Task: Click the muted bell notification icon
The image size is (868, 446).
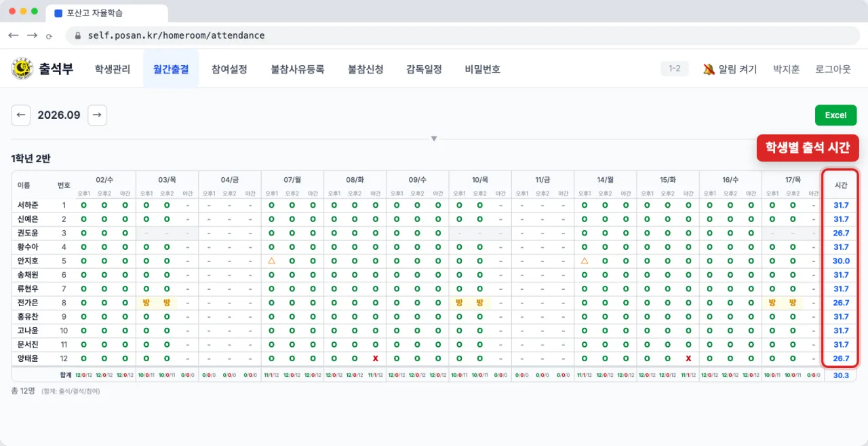Action: click(x=709, y=69)
